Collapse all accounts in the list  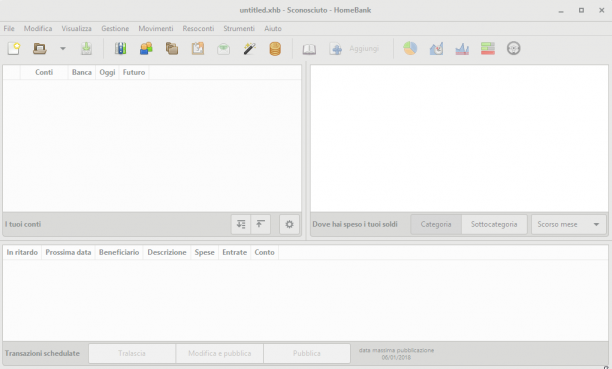pos(260,224)
